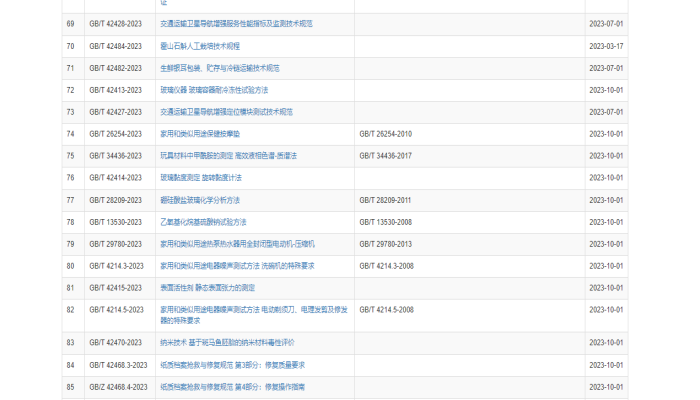Image resolution: width=700 pixels, height=400 pixels.
Task: Click the GB/T 42482-2023 standard title link
Action: 220,68
